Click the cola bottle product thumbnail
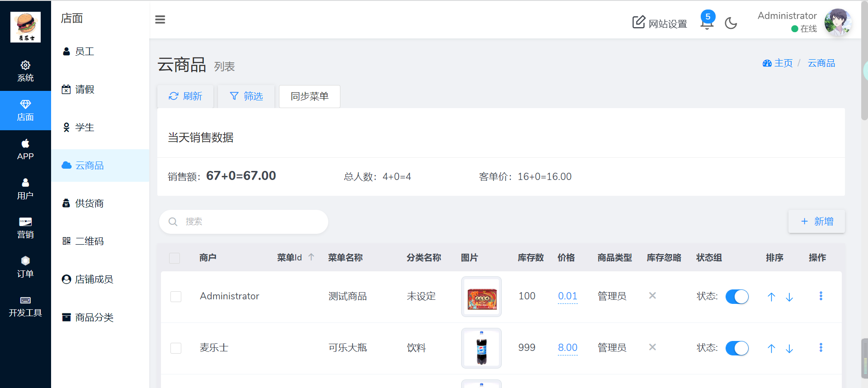868x388 pixels. point(481,348)
